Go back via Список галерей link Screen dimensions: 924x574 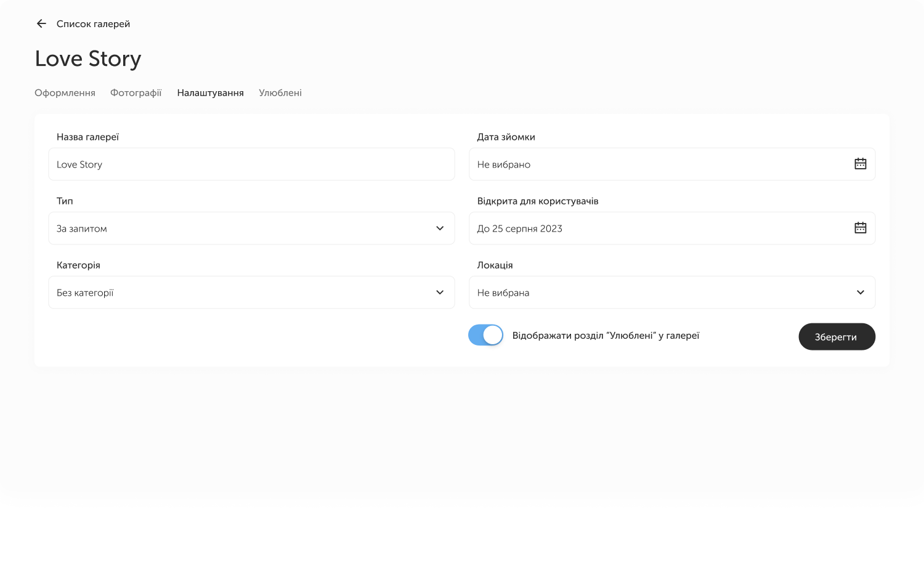(93, 24)
